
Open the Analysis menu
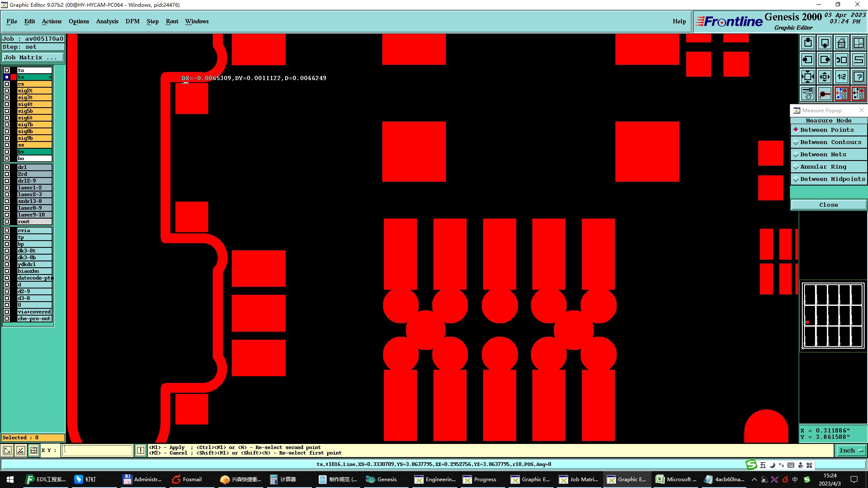[x=107, y=21]
